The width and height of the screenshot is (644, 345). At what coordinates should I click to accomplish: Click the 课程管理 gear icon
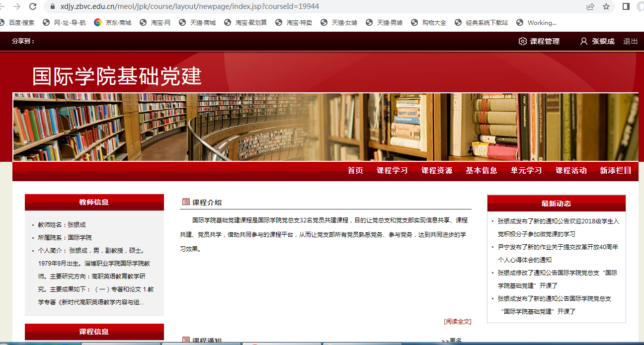pos(522,41)
